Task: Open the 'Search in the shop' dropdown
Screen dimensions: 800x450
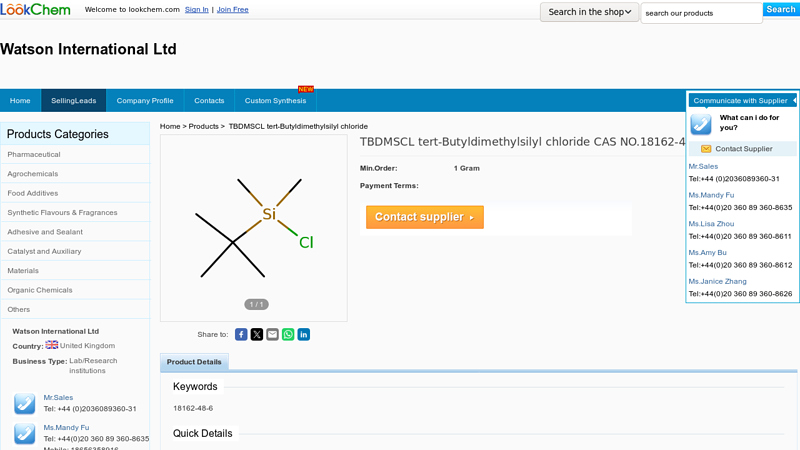Action: coord(589,12)
